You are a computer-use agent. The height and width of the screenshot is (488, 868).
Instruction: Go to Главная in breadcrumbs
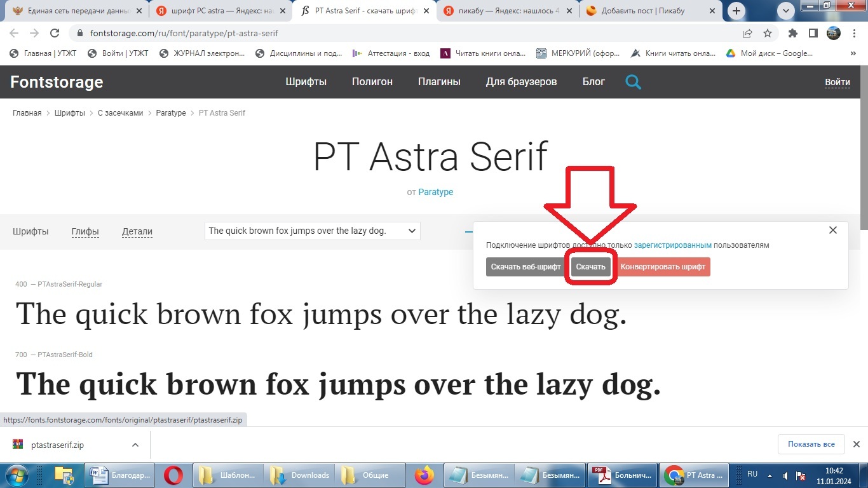tap(27, 112)
